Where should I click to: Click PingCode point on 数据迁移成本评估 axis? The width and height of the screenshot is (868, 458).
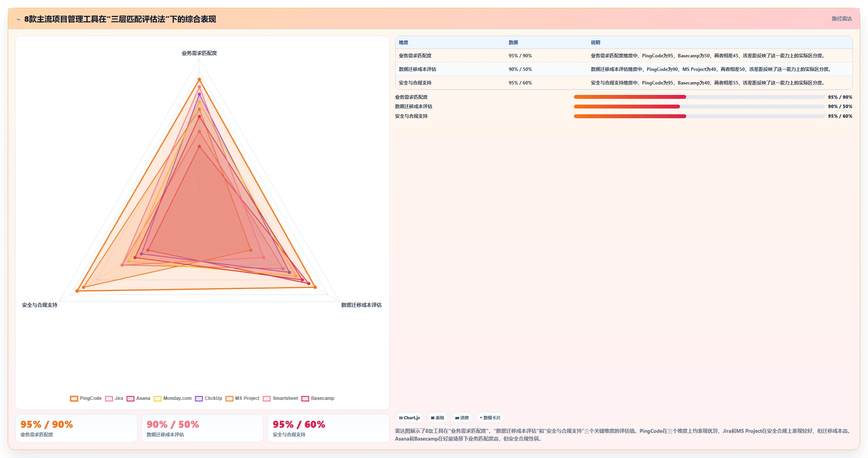pos(315,287)
